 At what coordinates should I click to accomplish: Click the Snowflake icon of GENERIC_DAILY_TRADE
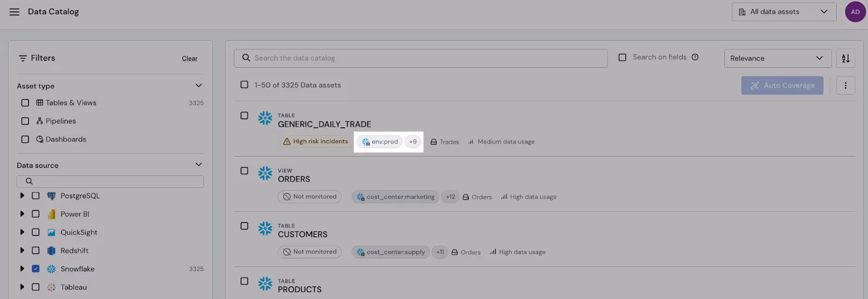point(265,118)
